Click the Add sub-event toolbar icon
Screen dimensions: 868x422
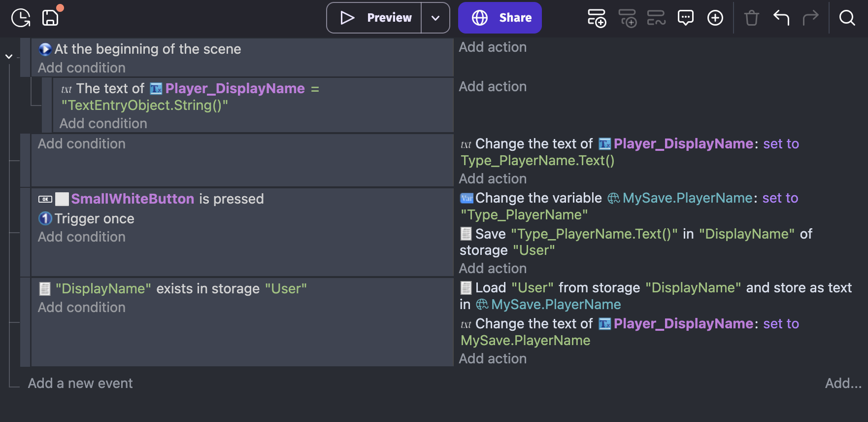pyautogui.click(x=627, y=18)
